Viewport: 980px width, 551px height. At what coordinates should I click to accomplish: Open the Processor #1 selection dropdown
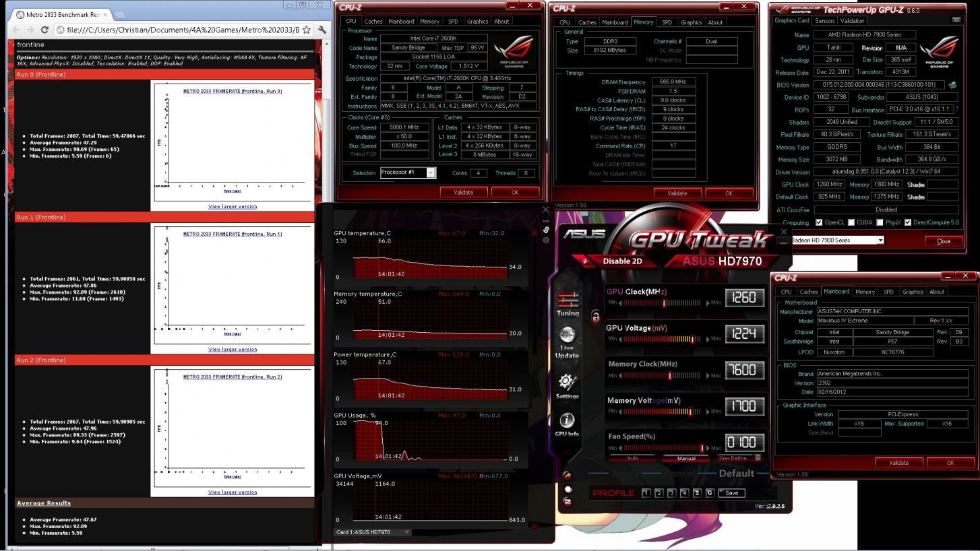tap(431, 172)
